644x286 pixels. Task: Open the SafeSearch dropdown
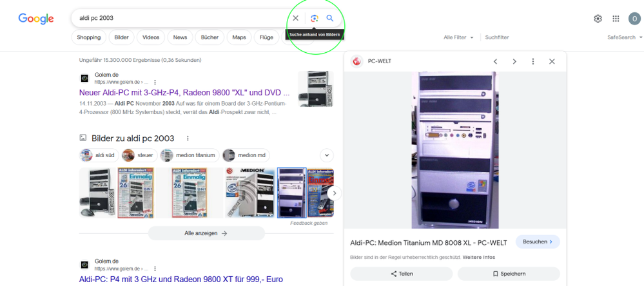point(624,37)
